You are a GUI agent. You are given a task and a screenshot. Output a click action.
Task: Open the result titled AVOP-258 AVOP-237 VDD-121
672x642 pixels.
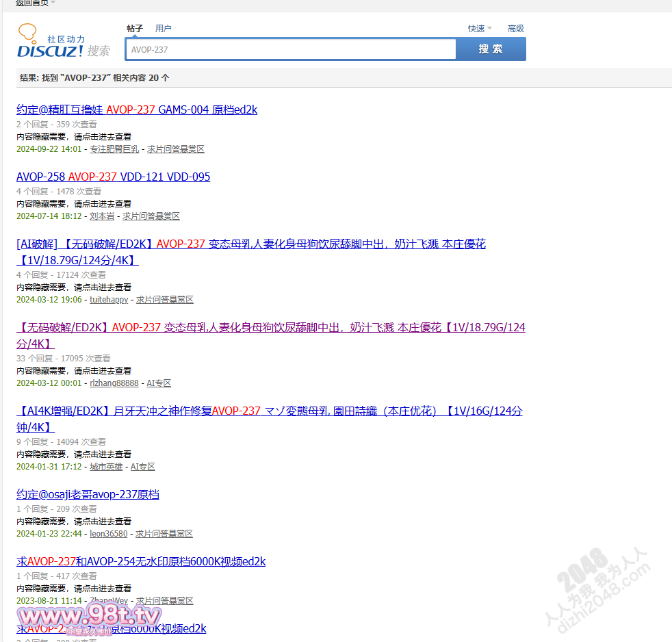click(x=113, y=177)
